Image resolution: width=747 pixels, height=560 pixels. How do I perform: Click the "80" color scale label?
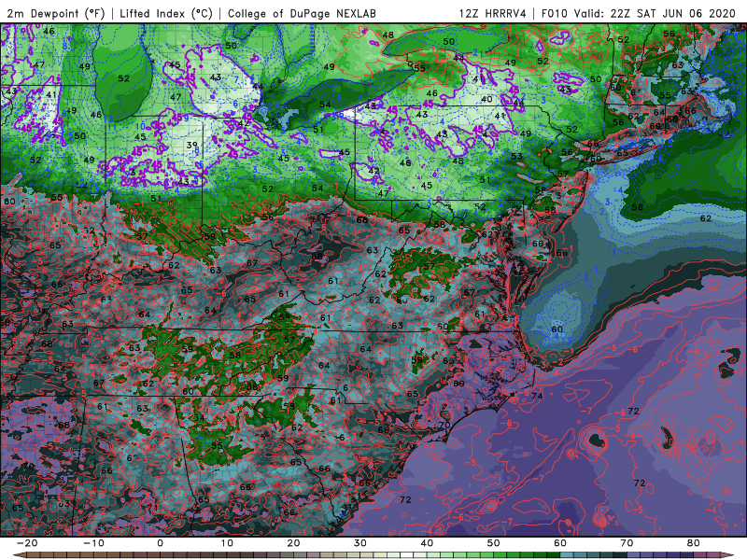[694, 543]
